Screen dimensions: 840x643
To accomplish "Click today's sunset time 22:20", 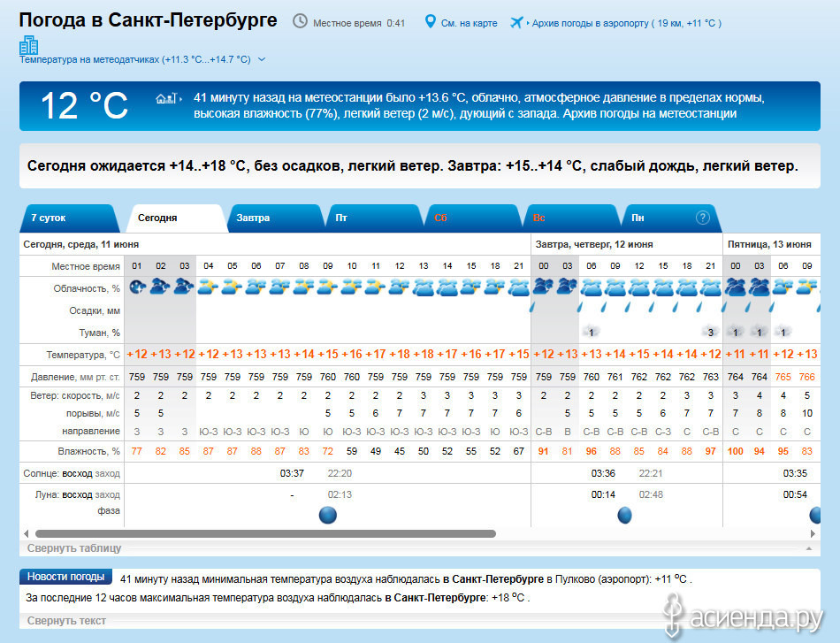I will point(340,473).
